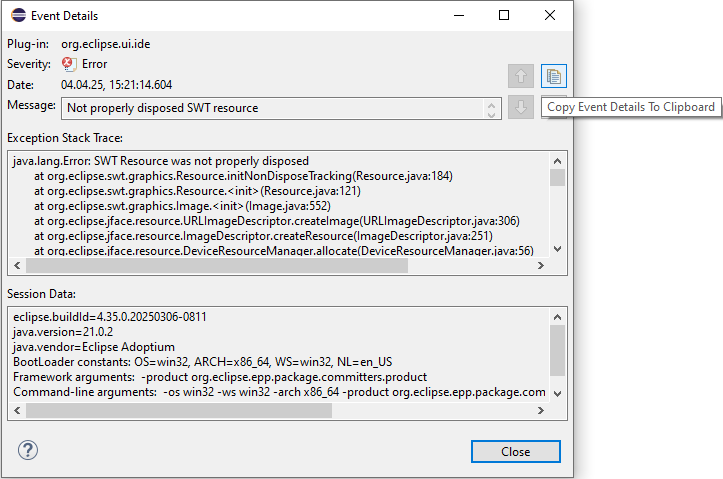Screen dimensions: 723x479
Task: Click the next event down-arrow button
Action: coord(520,107)
